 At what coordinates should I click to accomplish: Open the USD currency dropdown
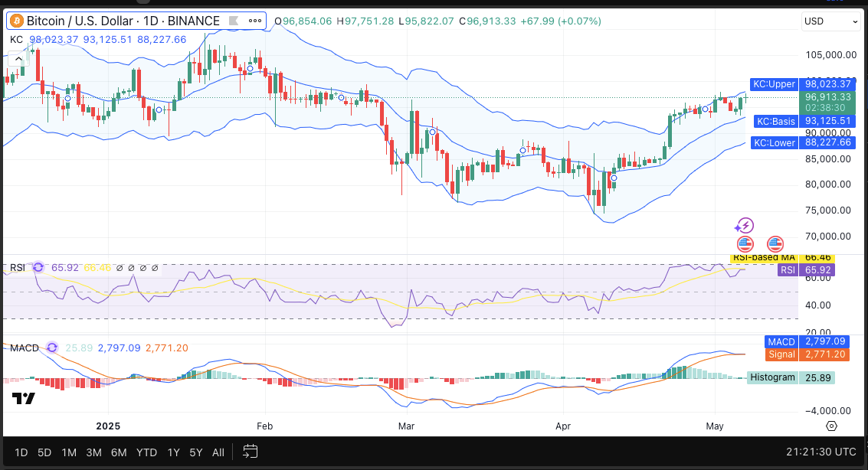tap(830, 21)
